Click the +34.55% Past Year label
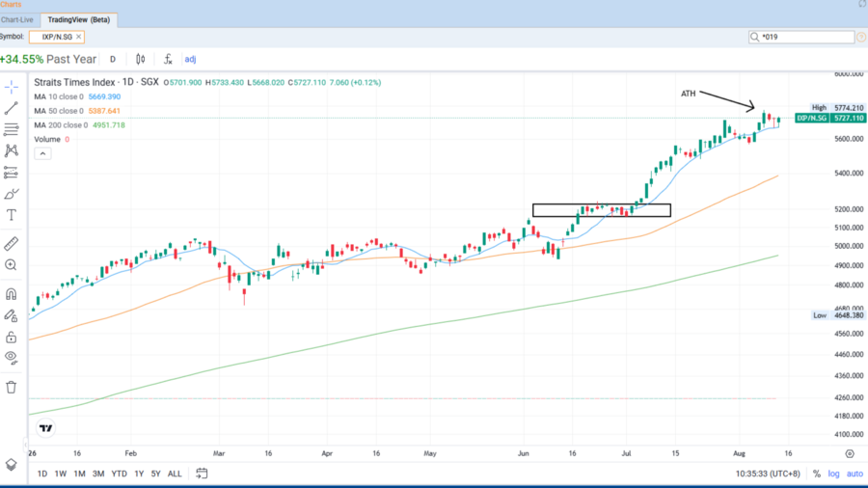Image resolution: width=868 pixels, height=488 pixels. (48, 59)
